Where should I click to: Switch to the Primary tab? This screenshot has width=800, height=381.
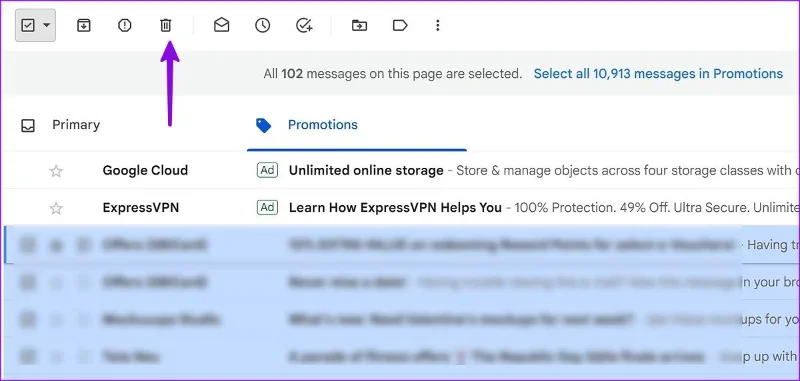coord(76,125)
